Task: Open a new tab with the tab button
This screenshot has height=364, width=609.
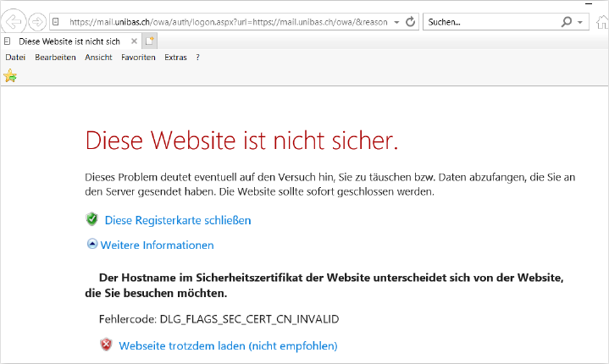Action: coord(150,41)
